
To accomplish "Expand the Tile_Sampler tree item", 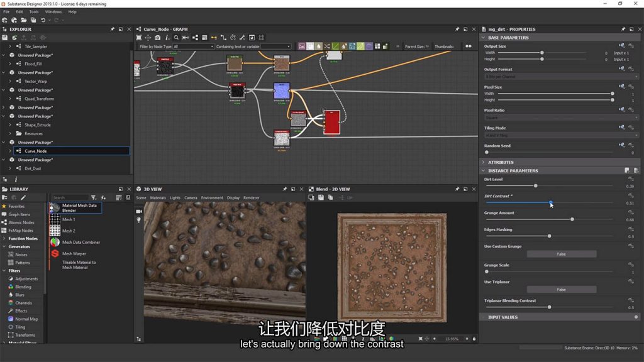I will [10, 47].
